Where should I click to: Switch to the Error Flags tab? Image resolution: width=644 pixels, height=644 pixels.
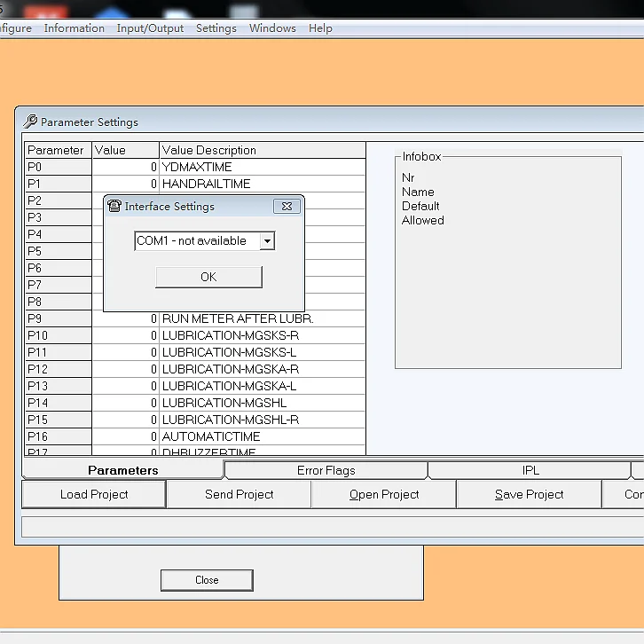(x=326, y=470)
